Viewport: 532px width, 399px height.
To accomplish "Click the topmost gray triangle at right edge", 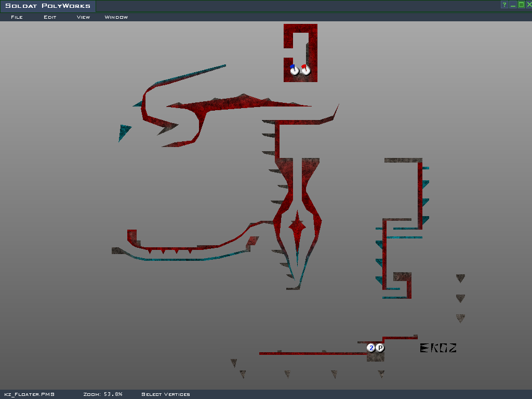I will [x=460, y=278].
